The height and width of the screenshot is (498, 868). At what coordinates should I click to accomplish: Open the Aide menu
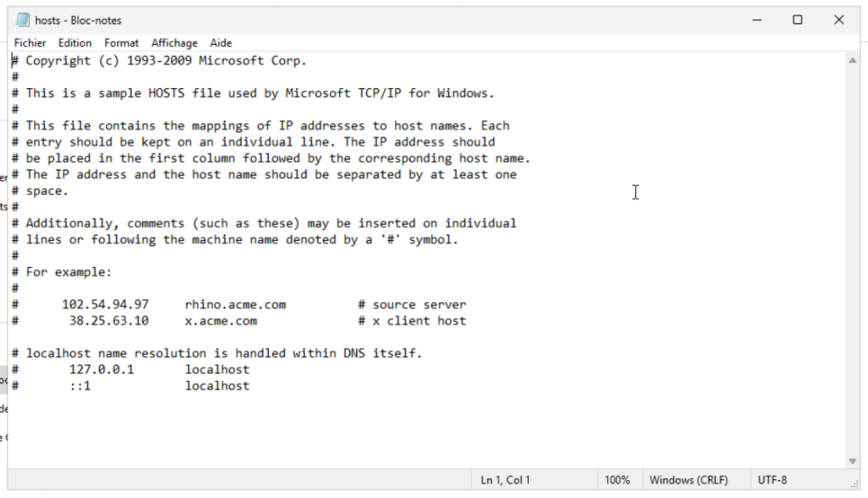point(220,43)
